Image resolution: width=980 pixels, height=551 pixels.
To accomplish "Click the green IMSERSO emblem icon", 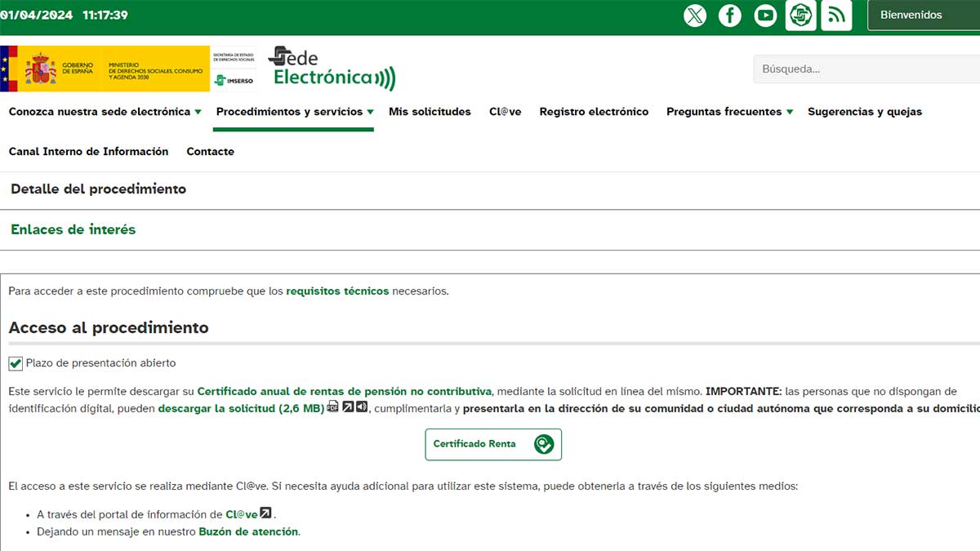I will (x=800, y=15).
